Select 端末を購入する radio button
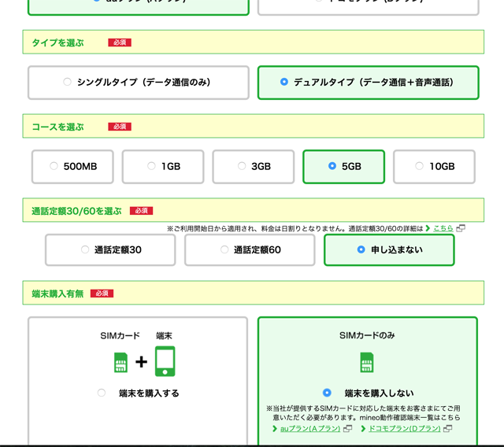Image resolution: width=504 pixels, height=447 pixels. pos(102,393)
